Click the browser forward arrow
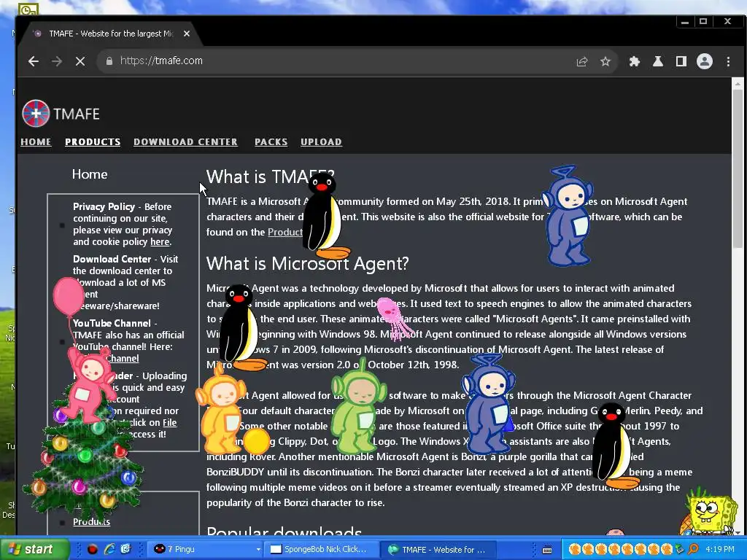The height and width of the screenshot is (560, 747). 57,61
